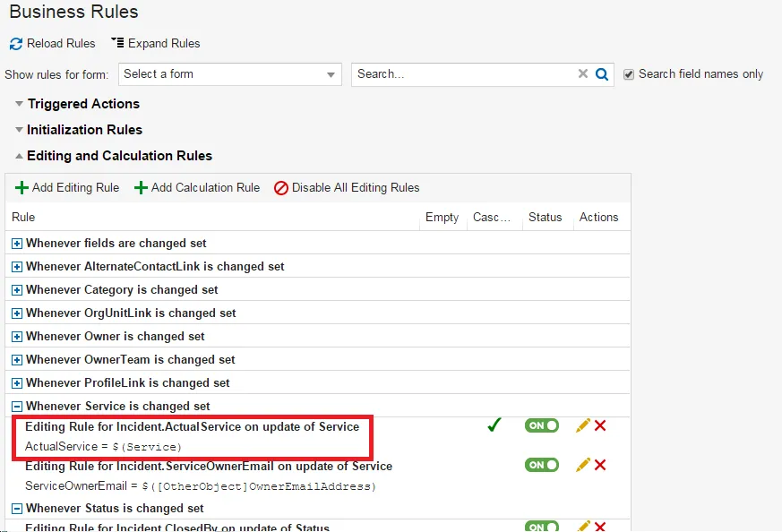Click the ServiceOwnerEmail = $([OtherObject]OwnerEmailAddress) expression
Image resolution: width=782 pixels, height=532 pixels.
[201, 486]
